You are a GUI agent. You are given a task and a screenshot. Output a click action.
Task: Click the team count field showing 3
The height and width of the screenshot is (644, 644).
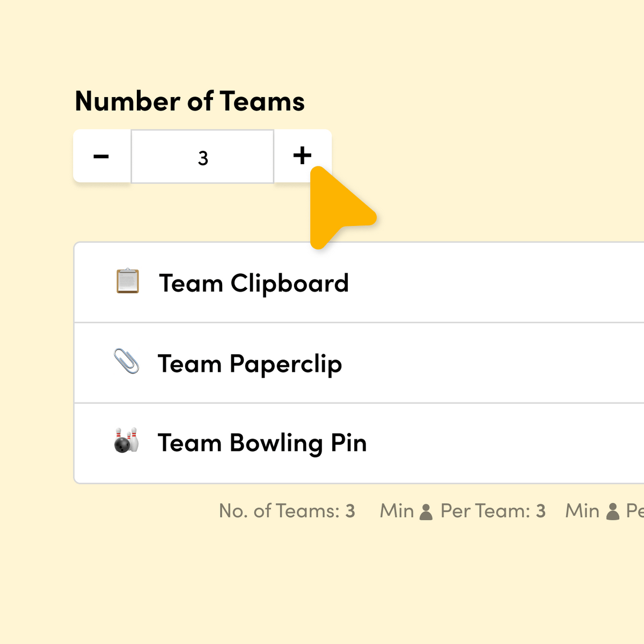(x=203, y=158)
